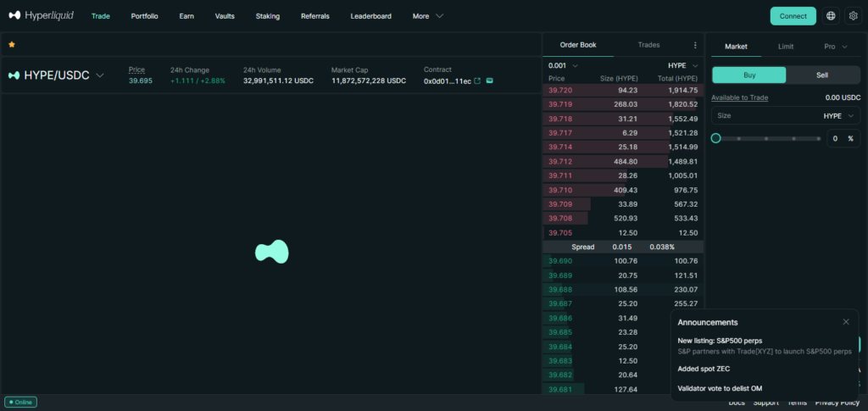Open the 0.001 price grouping dropdown
This screenshot has width=868, height=411.
564,65
